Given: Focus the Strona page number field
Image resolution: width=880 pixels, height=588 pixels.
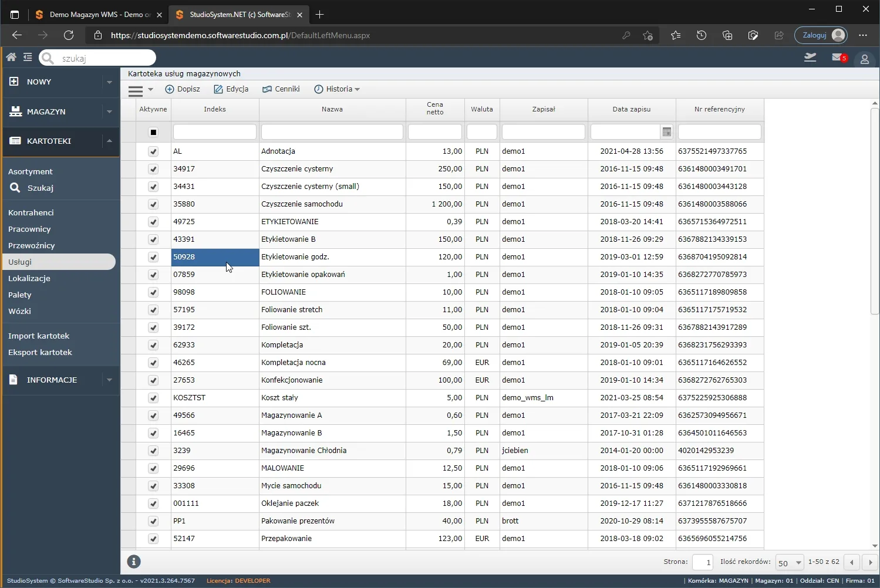Looking at the screenshot, I should pyautogui.click(x=703, y=562).
